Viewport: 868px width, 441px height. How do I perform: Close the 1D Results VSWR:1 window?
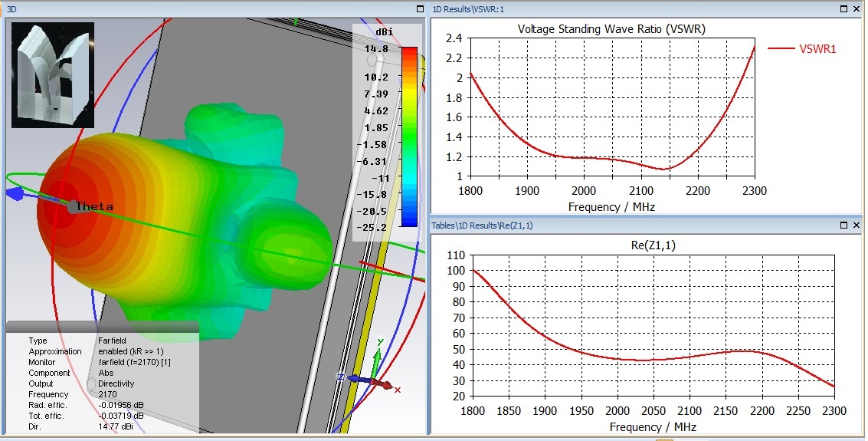coord(856,9)
